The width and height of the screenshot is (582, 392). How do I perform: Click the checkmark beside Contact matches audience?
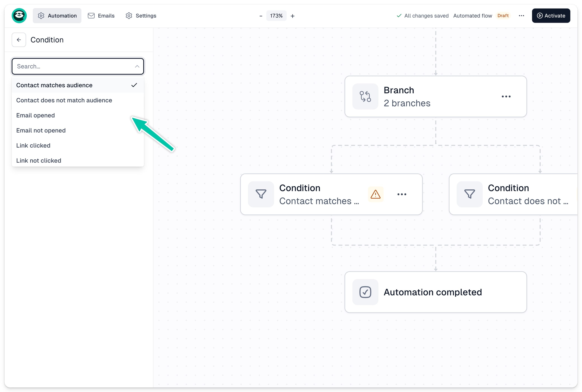[134, 85]
